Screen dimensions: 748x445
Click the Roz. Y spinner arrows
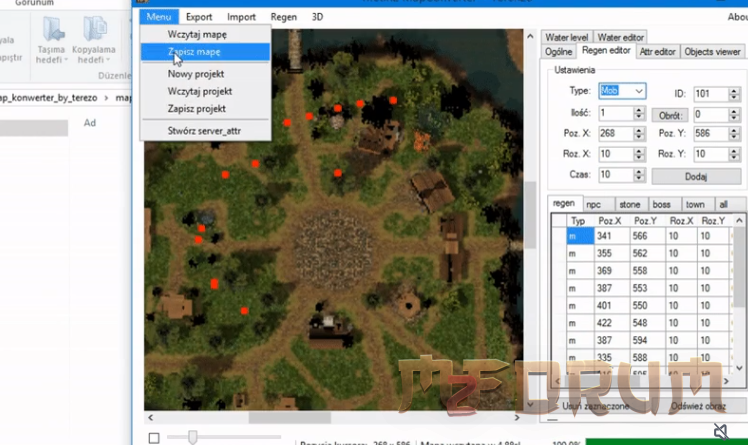coord(734,154)
